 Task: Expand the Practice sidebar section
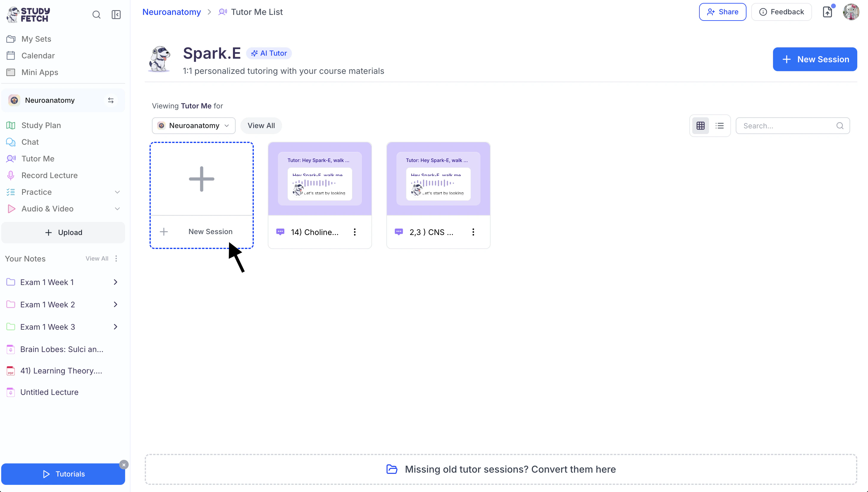pos(117,192)
